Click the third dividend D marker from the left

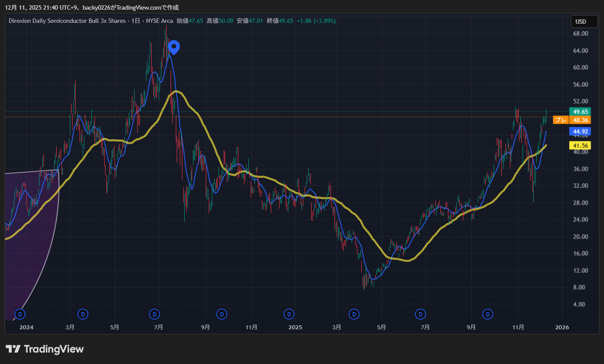click(x=154, y=314)
